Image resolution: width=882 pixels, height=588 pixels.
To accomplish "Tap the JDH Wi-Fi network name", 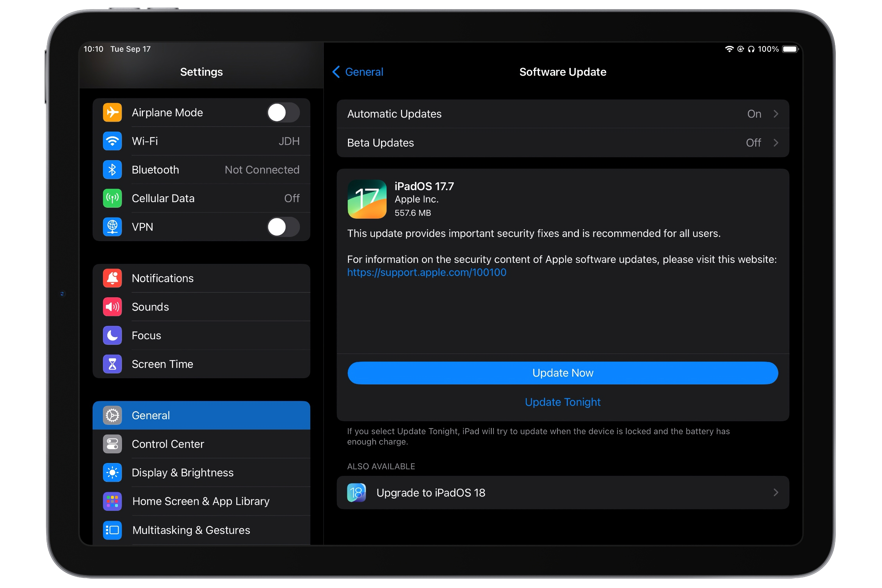I will [289, 141].
